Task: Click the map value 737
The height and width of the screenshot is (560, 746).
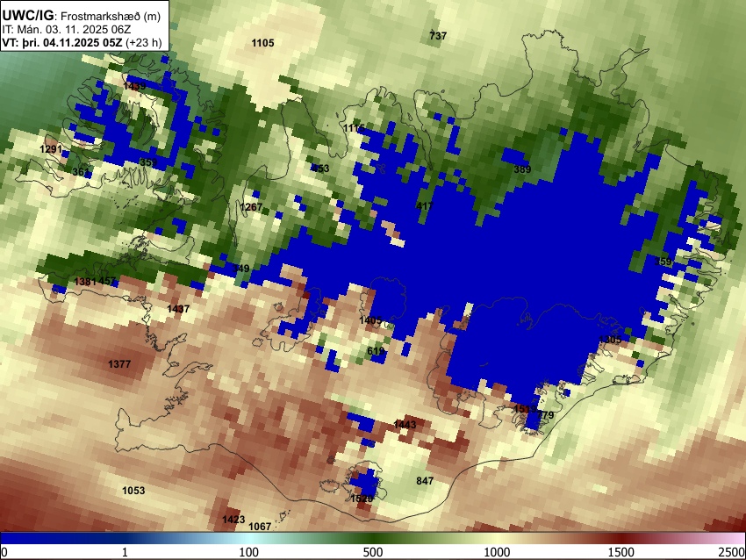Action: [x=438, y=36]
